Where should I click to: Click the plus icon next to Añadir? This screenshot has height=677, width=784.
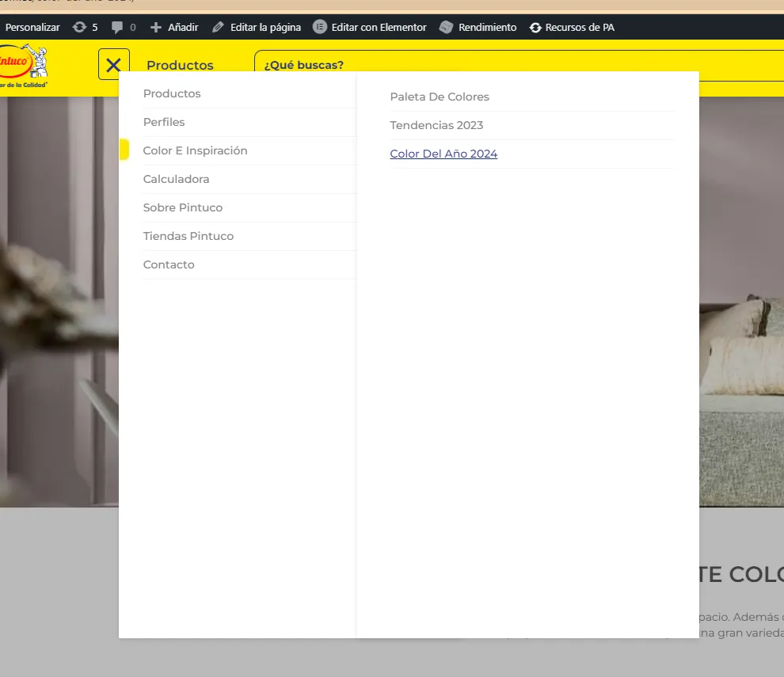[156, 28]
